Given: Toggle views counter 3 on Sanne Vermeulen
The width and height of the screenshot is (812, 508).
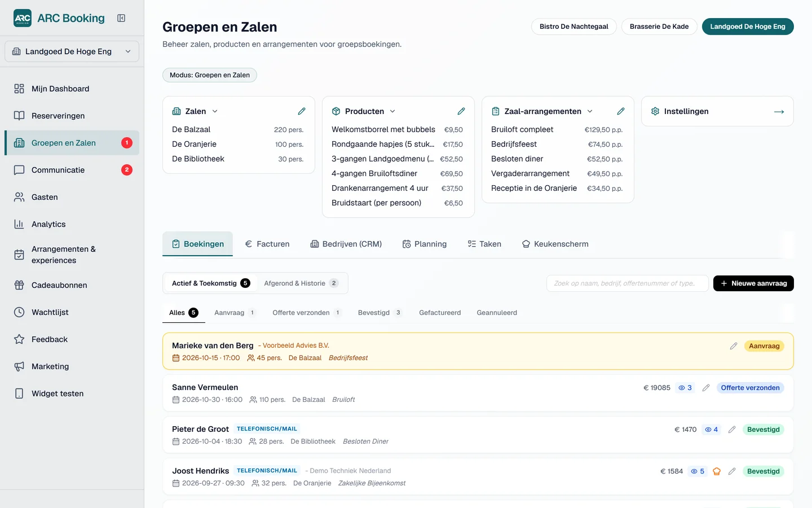Looking at the screenshot, I should click(685, 388).
